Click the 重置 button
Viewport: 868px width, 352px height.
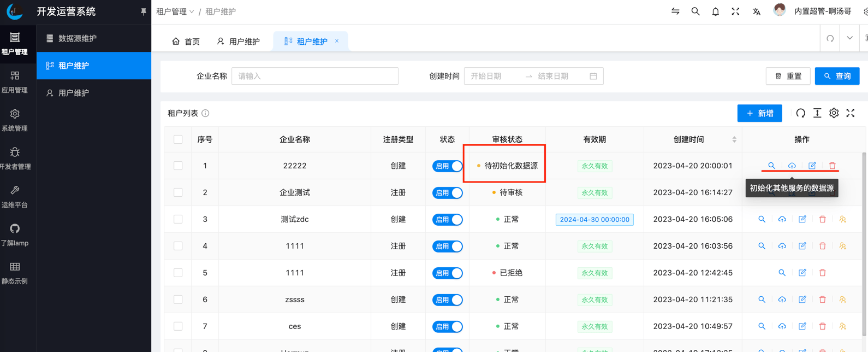pos(788,76)
